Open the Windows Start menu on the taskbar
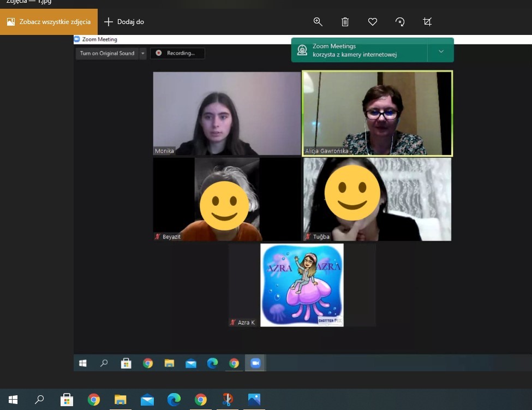 click(13, 400)
